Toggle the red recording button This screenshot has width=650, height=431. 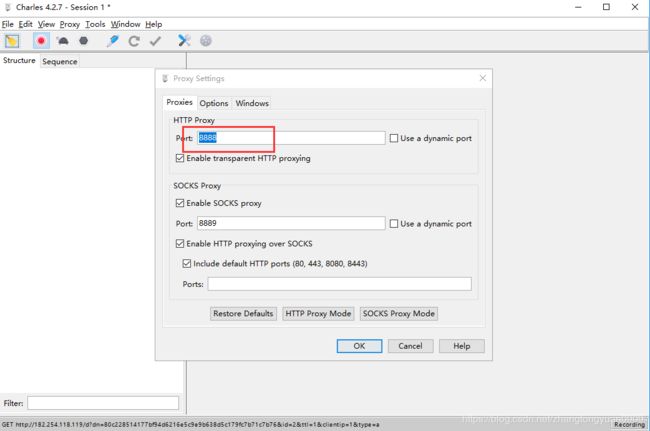pyautogui.click(x=41, y=41)
